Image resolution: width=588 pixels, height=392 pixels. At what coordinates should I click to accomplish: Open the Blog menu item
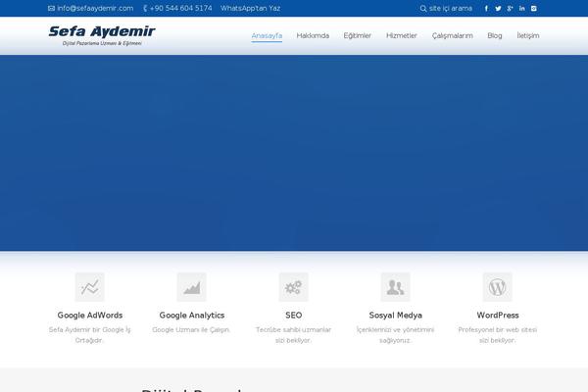click(x=495, y=35)
